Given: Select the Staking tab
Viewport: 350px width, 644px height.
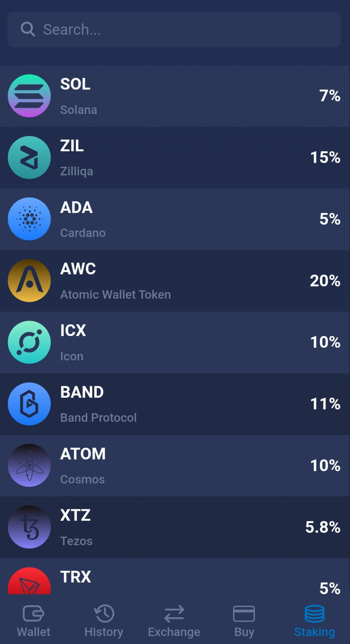Looking at the screenshot, I should [x=314, y=621].
